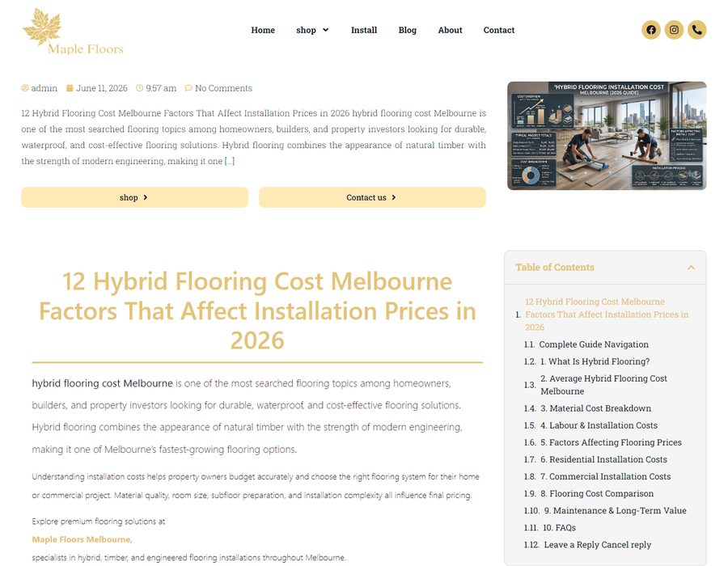The image size is (728, 566).
Task: Open the shop menu item
Action: coord(306,30)
